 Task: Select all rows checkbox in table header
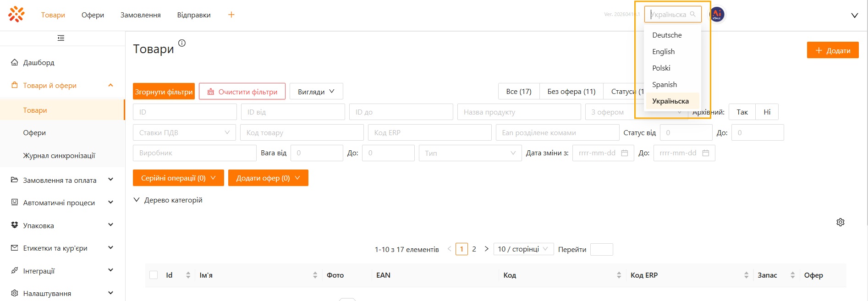point(154,275)
